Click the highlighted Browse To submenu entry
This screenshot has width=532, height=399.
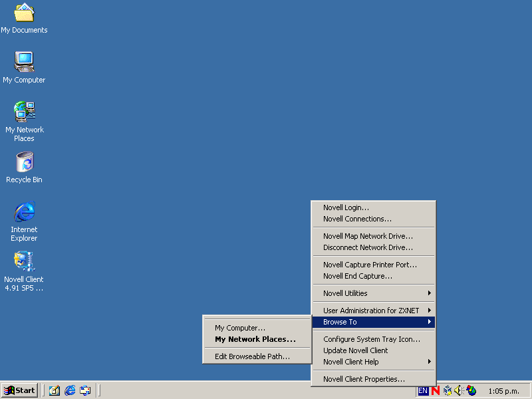[x=374, y=322]
